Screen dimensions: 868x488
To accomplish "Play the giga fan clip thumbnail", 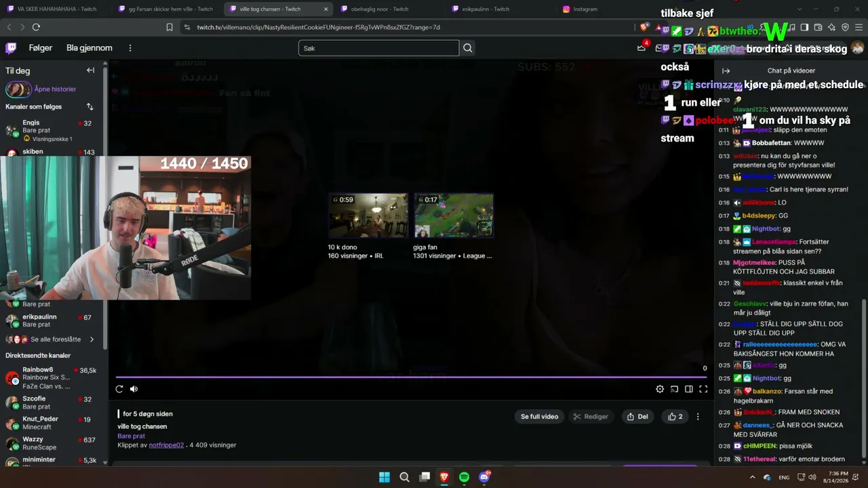I will pyautogui.click(x=454, y=216).
